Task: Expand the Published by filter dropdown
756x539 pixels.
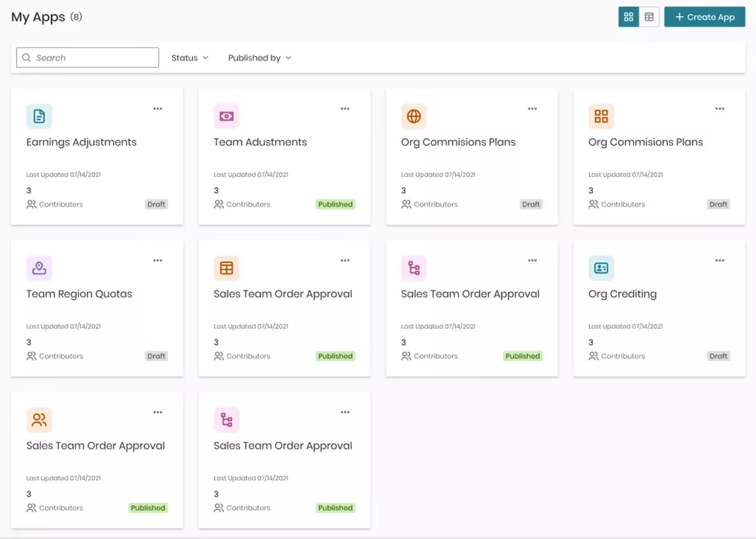Action: click(260, 58)
